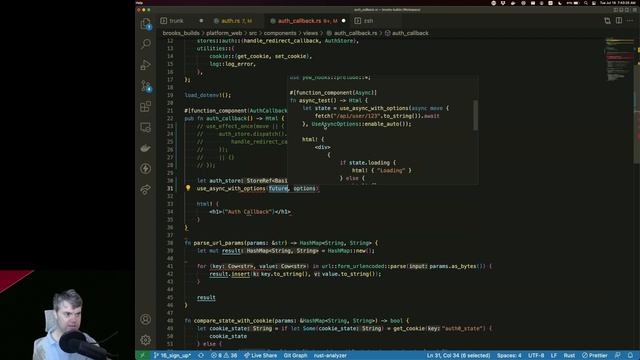Click rust-analyzer in the status bar
Image resolution: width=640 pixels, height=360 pixels.
(330, 356)
